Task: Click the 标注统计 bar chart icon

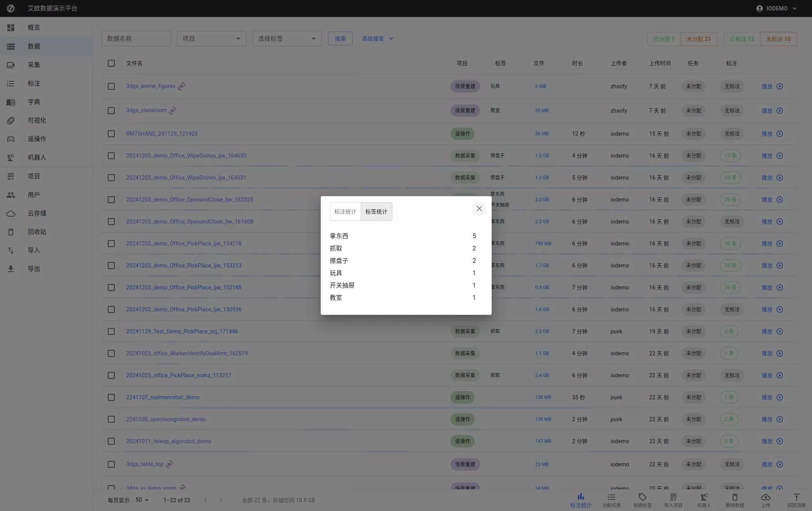Action: 581,497
